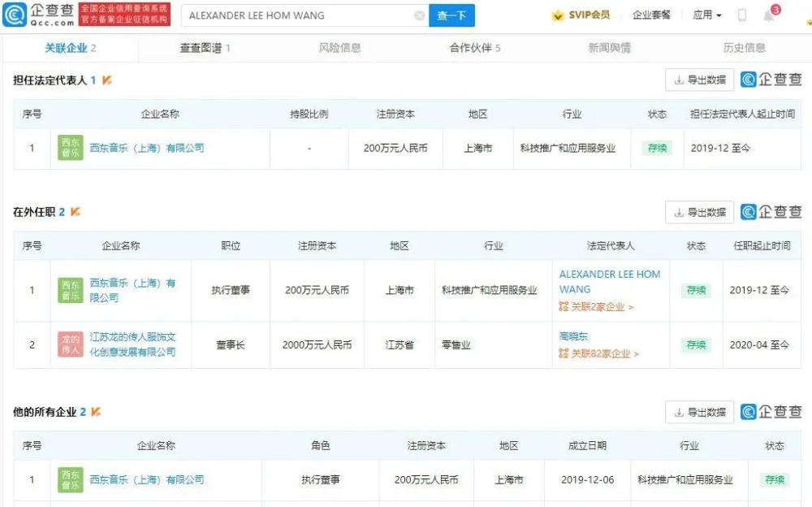
Task: Export data for 在外任职 section
Action: (x=700, y=212)
